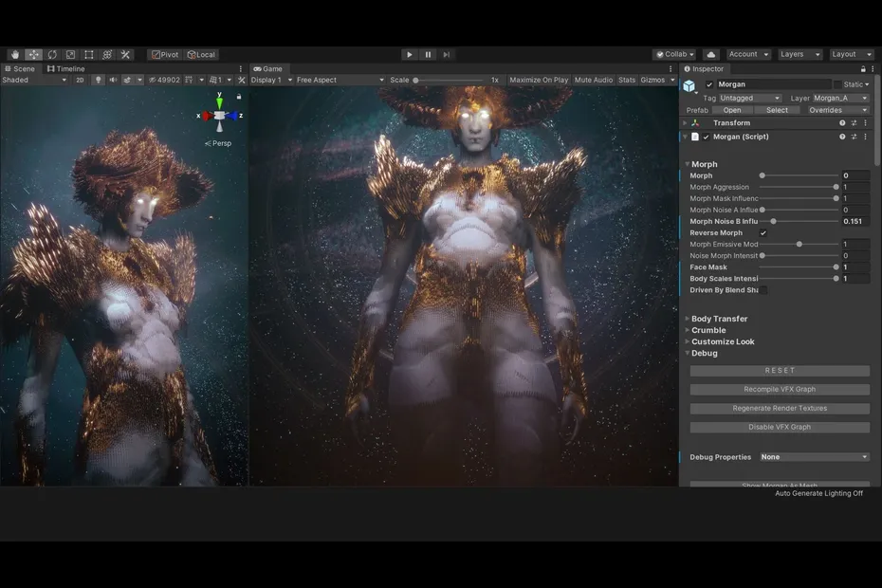The width and height of the screenshot is (882, 588).
Task: Toggle scene grid visibility icon
Action: 189,80
